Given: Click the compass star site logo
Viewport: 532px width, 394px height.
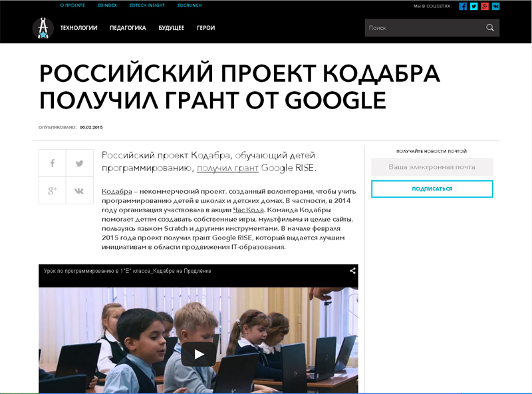Looking at the screenshot, I should point(43,28).
